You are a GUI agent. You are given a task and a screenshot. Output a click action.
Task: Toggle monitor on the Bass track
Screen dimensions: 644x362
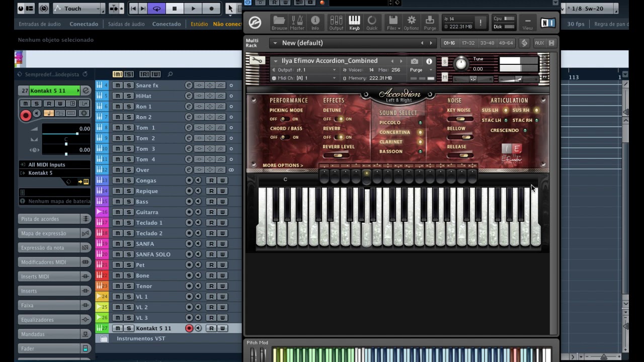(x=198, y=202)
